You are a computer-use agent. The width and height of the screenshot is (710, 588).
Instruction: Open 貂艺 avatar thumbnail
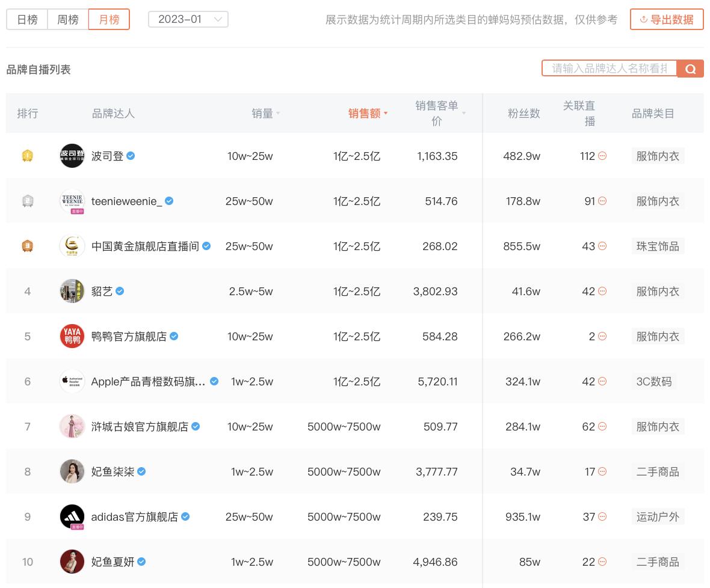click(72, 291)
